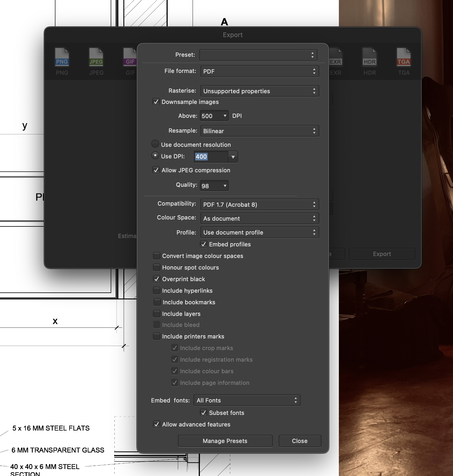Image resolution: width=453 pixels, height=476 pixels.
Task: Click the Export button in Export window
Action: pyautogui.click(x=382, y=254)
